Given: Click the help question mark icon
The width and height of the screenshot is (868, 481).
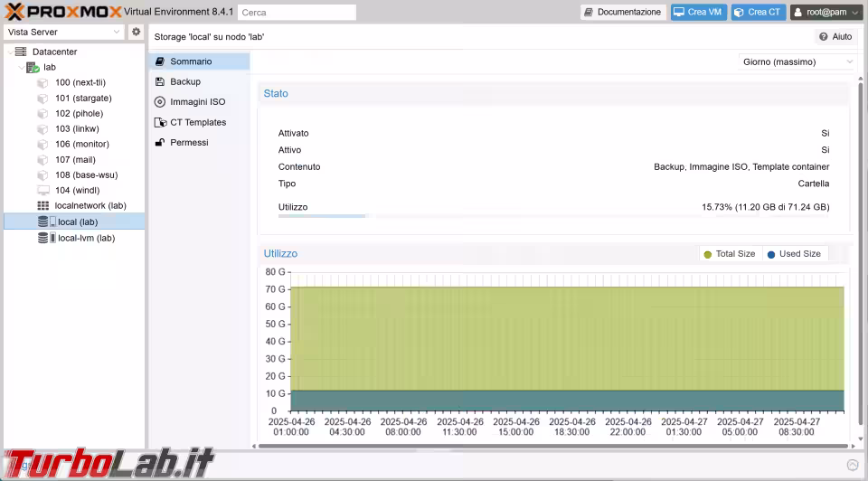Looking at the screenshot, I should 824,36.
